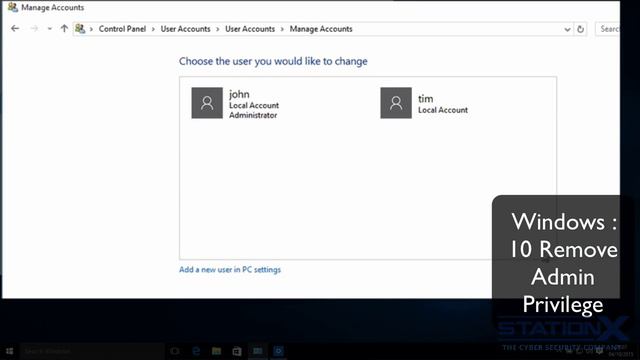
Task: Click the taskbar search box
Action: tap(92, 351)
